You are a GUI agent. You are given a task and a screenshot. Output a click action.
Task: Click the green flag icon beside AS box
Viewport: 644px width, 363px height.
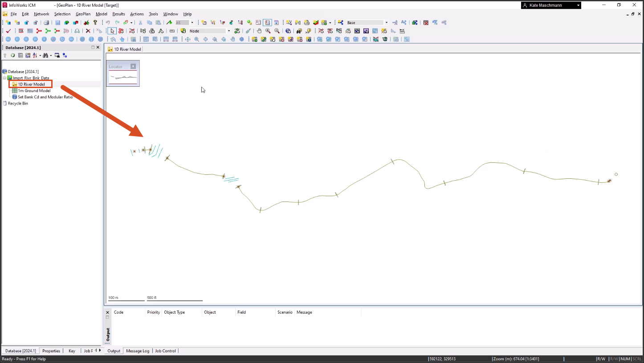tap(169, 23)
